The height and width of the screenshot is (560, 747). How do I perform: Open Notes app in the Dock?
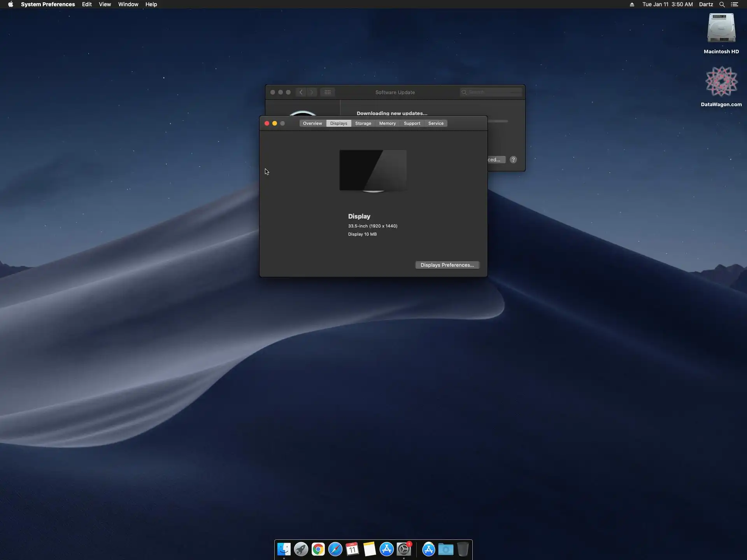coord(369,549)
